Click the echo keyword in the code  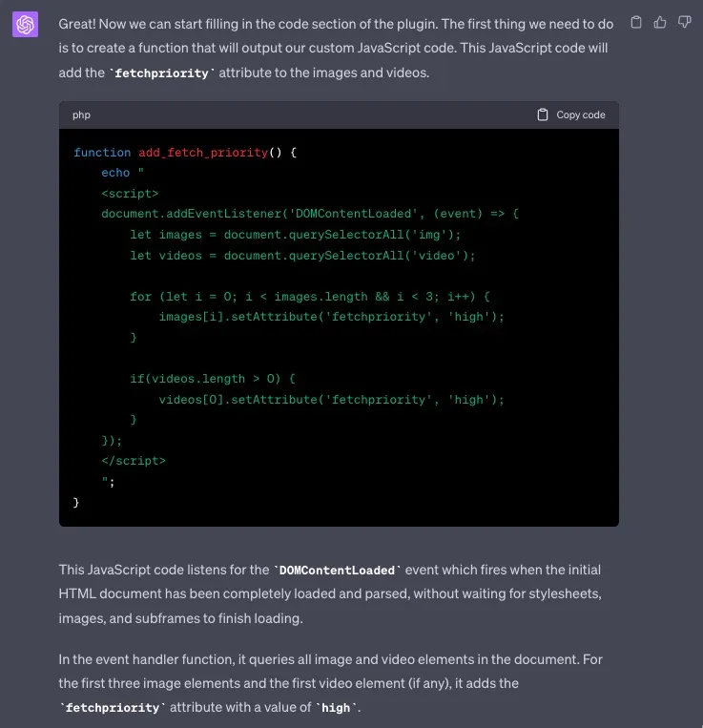(x=115, y=173)
